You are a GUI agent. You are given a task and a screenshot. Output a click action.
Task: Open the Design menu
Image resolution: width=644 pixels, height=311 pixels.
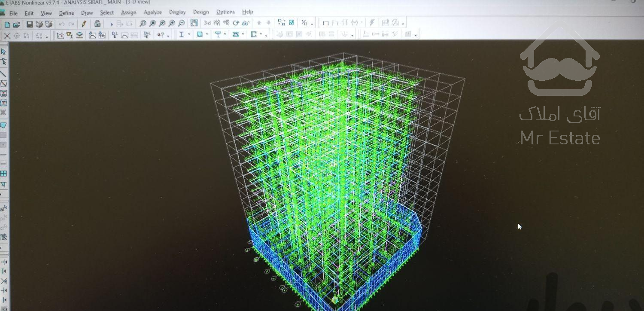pyautogui.click(x=201, y=12)
